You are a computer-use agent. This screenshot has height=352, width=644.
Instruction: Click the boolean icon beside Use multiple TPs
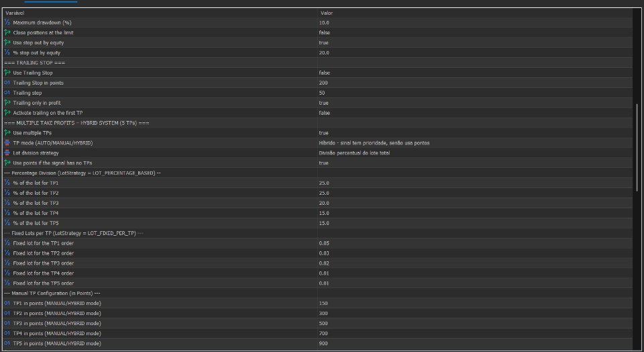[7, 133]
